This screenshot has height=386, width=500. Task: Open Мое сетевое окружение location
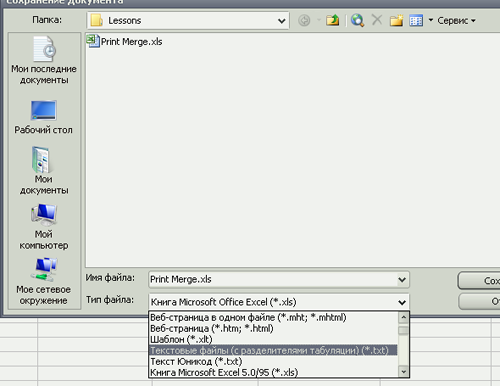44,281
